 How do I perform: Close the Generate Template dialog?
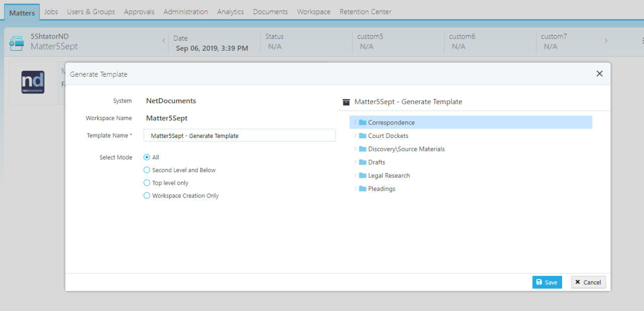click(x=599, y=74)
